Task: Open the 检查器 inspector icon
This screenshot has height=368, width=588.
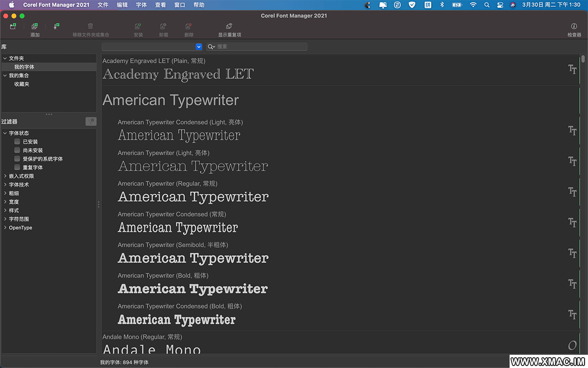Action: pos(574,26)
